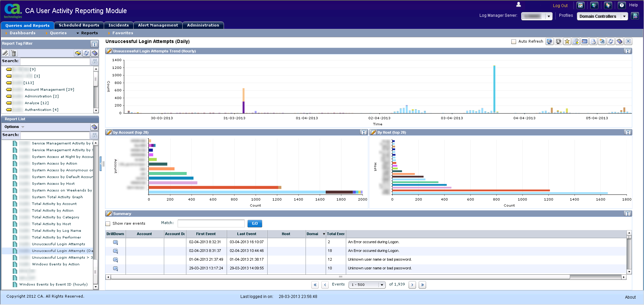The image size is (644, 305).
Task: Collapse the Summary panel
Action: coord(628,214)
